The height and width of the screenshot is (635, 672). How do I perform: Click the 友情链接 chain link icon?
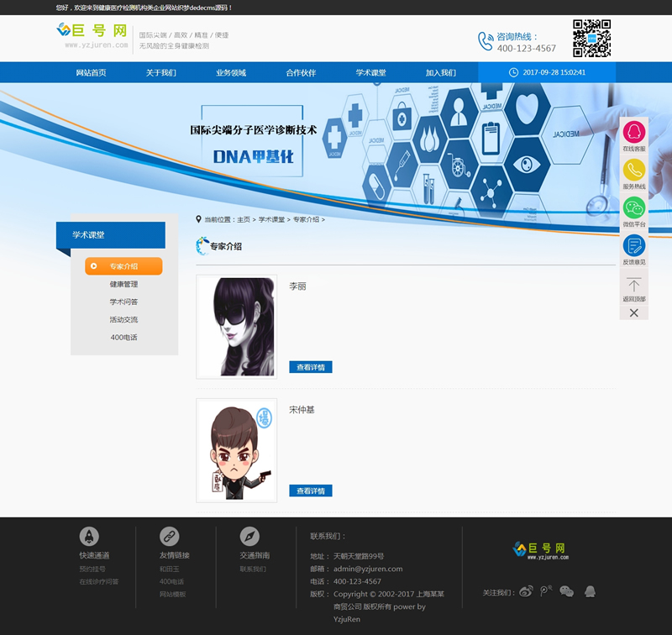point(170,536)
